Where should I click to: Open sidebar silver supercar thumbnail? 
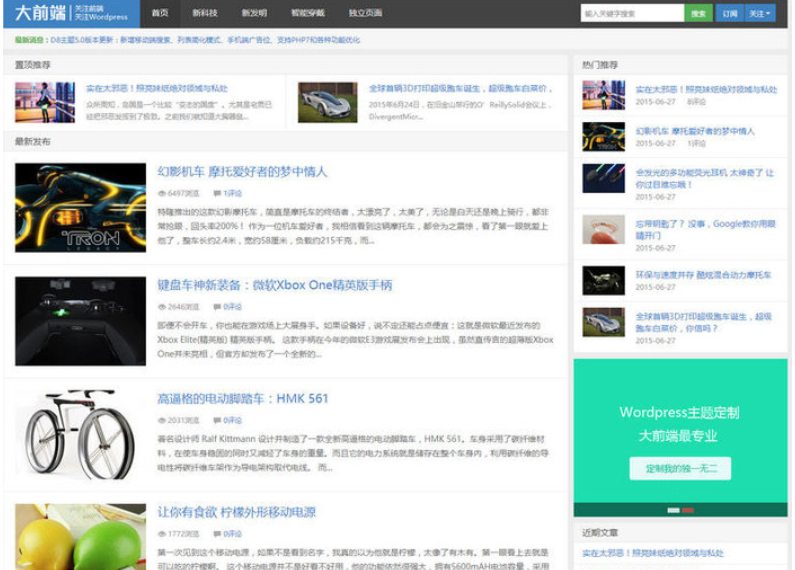pyautogui.click(x=603, y=322)
